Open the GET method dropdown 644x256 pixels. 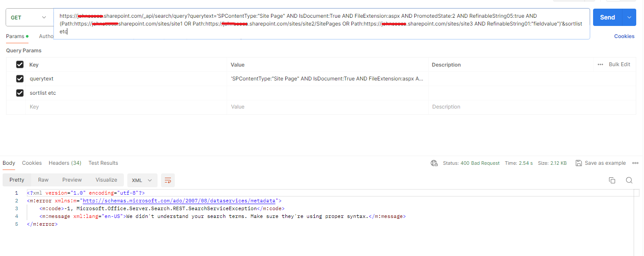click(x=43, y=17)
